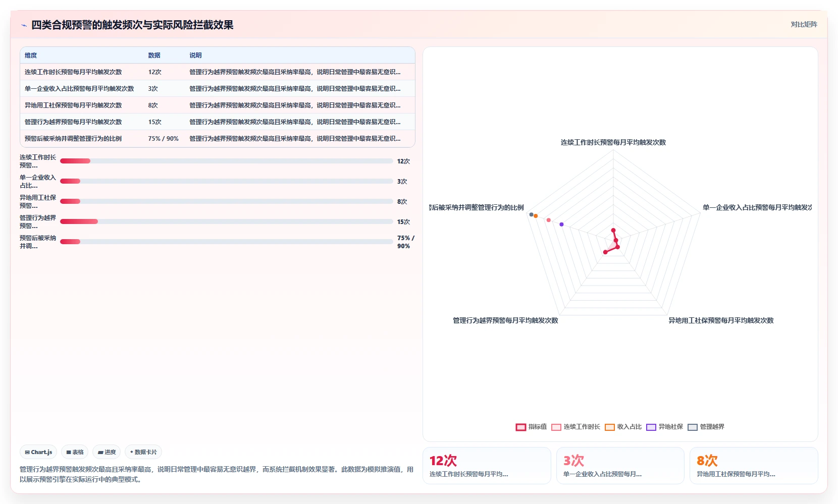Hide the 收入占比 legend dataset

click(x=623, y=427)
